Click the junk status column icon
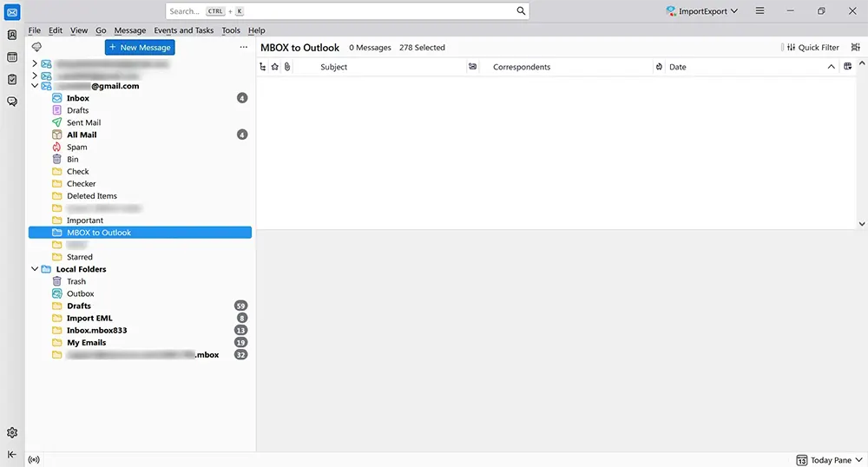The width and height of the screenshot is (868, 467). (659, 67)
